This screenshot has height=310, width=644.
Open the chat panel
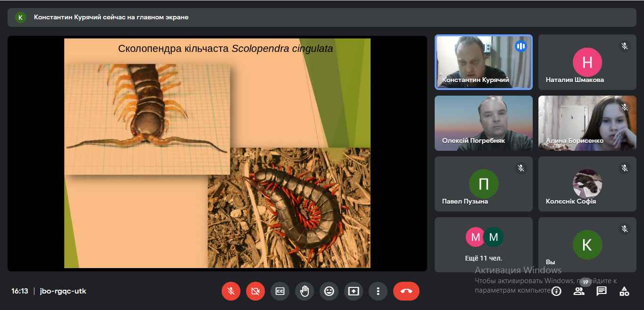point(602,291)
